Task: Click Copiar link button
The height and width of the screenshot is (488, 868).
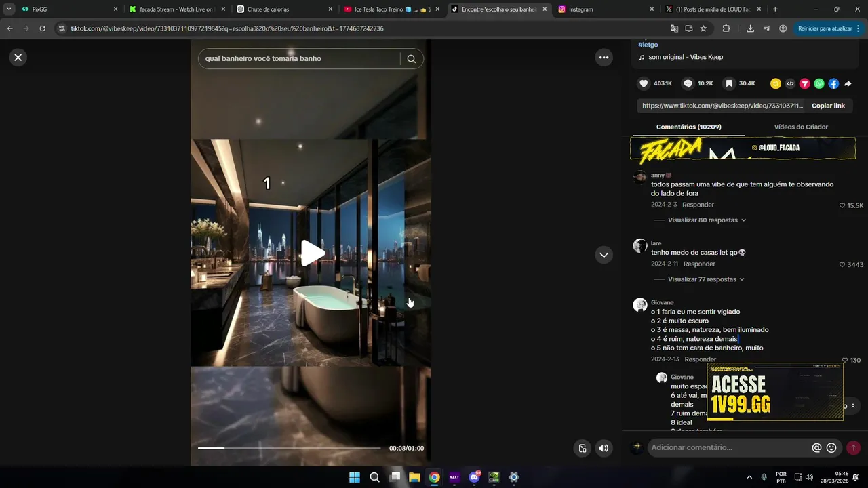Action: pyautogui.click(x=828, y=106)
